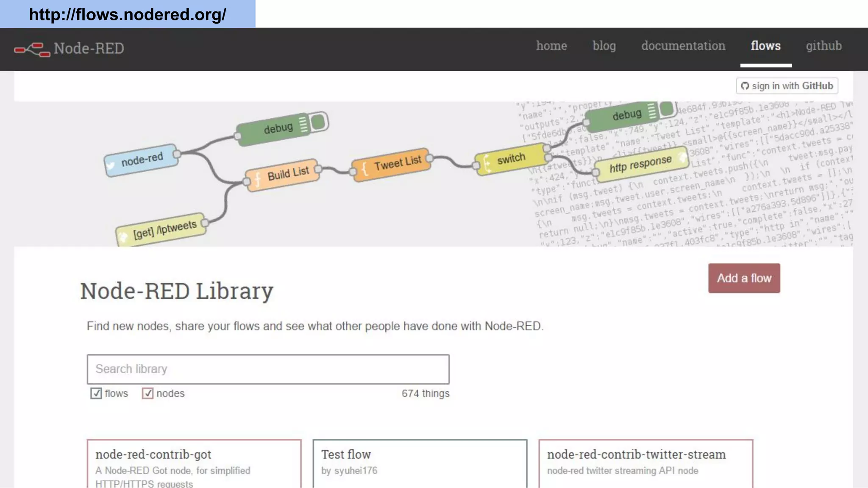
Task: Go to the blog page
Action: (604, 46)
